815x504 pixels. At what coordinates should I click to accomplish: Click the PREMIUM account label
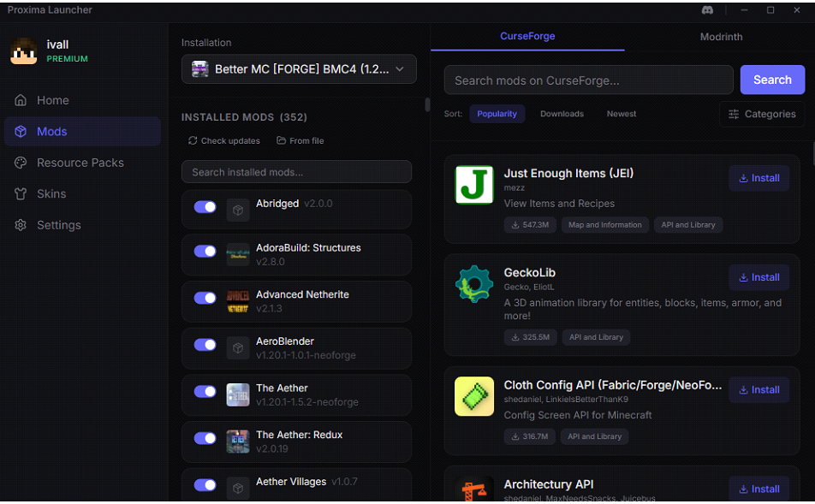click(67, 59)
